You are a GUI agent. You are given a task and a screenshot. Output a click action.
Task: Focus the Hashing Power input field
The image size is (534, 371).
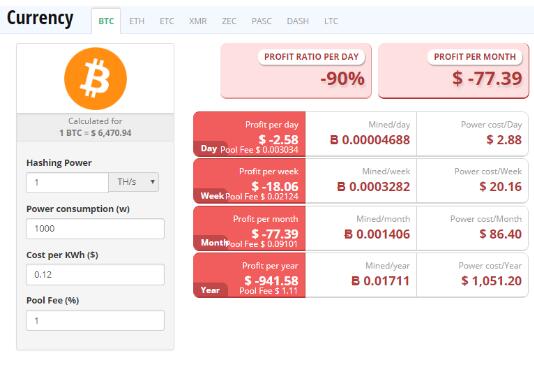pos(67,182)
